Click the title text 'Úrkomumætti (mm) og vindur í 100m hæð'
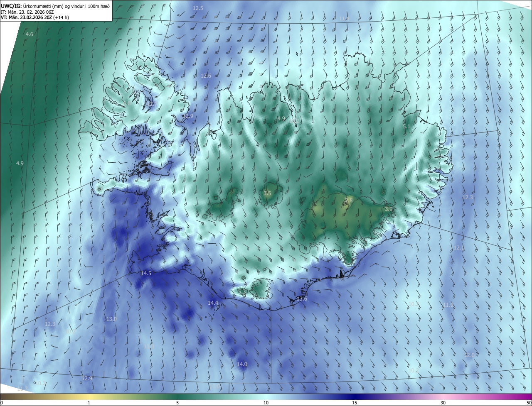The height and width of the screenshot is (406, 532). [66, 6]
